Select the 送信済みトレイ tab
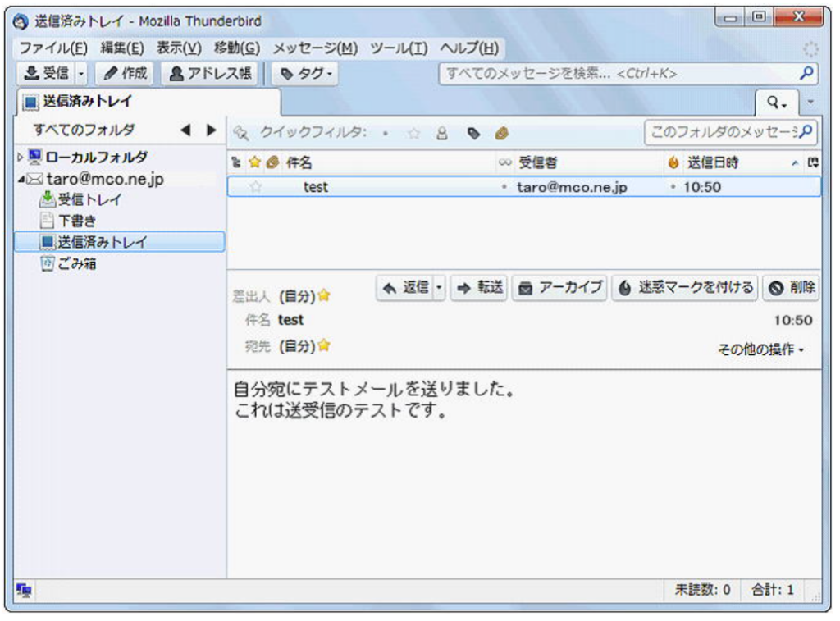The width and height of the screenshot is (840, 621). 148,101
